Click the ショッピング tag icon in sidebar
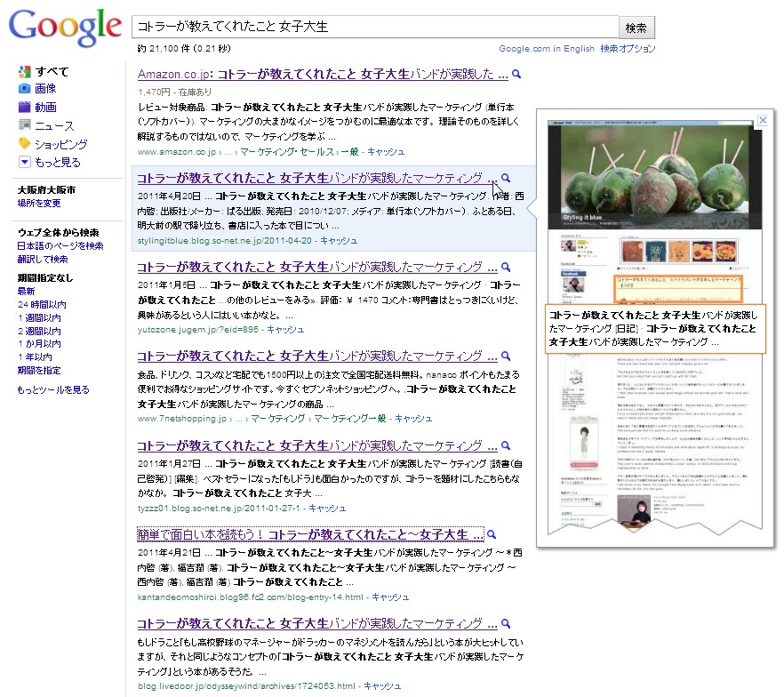 [x=24, y=143]
